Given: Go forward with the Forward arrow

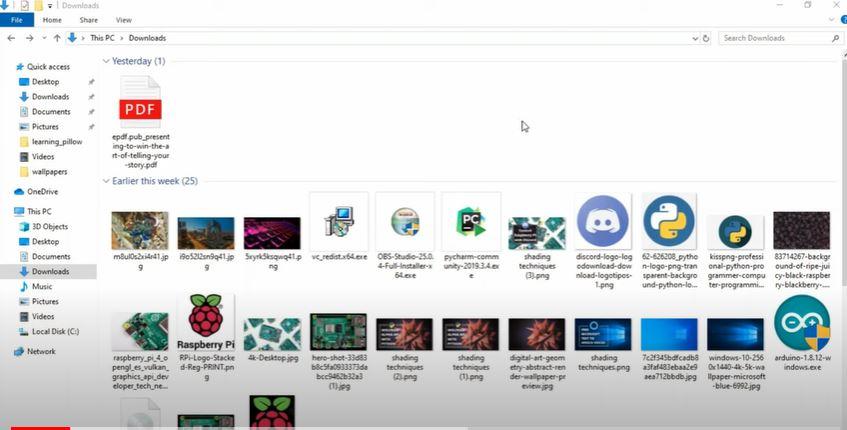Looking at the screenshot, I should [30, 38].
